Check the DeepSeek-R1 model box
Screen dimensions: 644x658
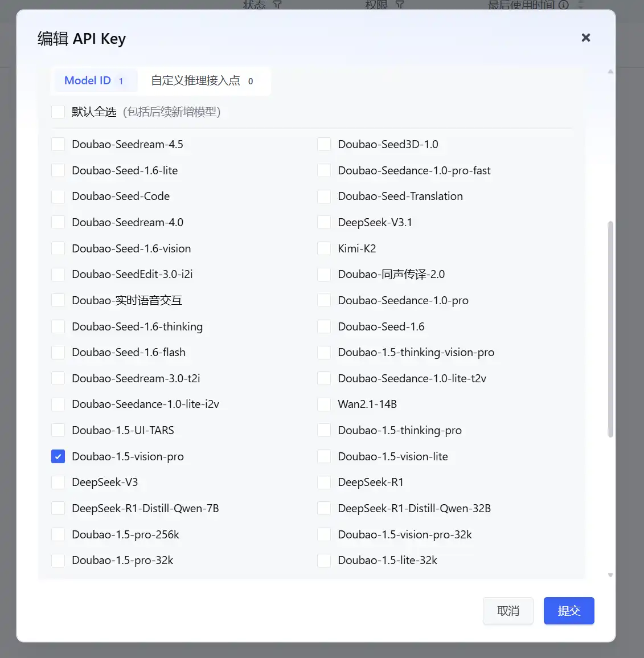point(324,483)
